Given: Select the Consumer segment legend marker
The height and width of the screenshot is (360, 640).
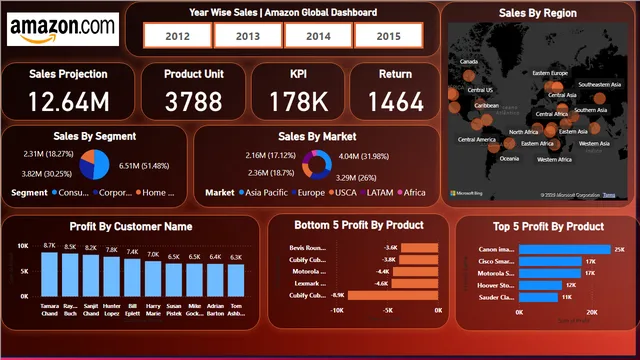Looking at the screenshot, I should (54, 193).
